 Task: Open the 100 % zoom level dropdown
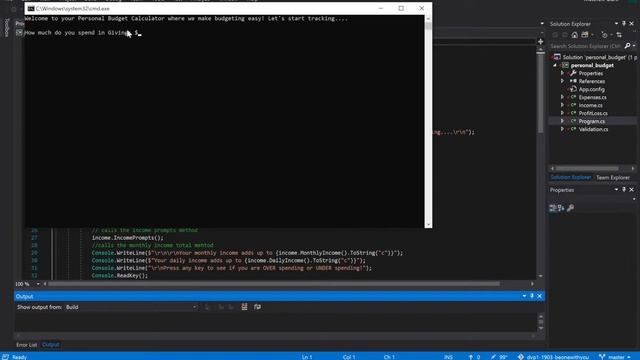pos(38,284)
